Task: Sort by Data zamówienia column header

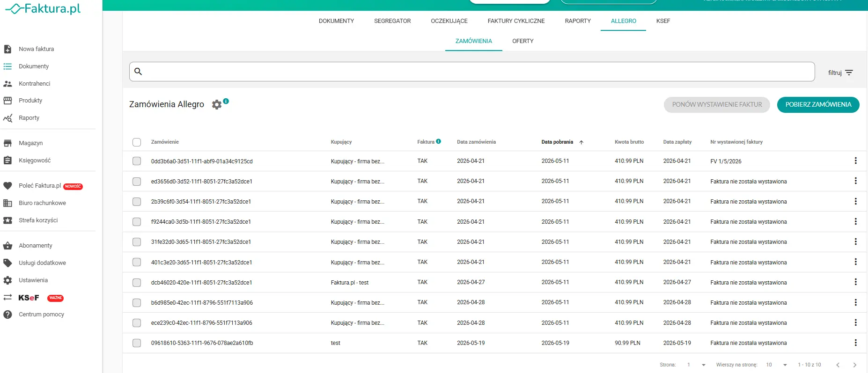Action: [x=476, y=142]
